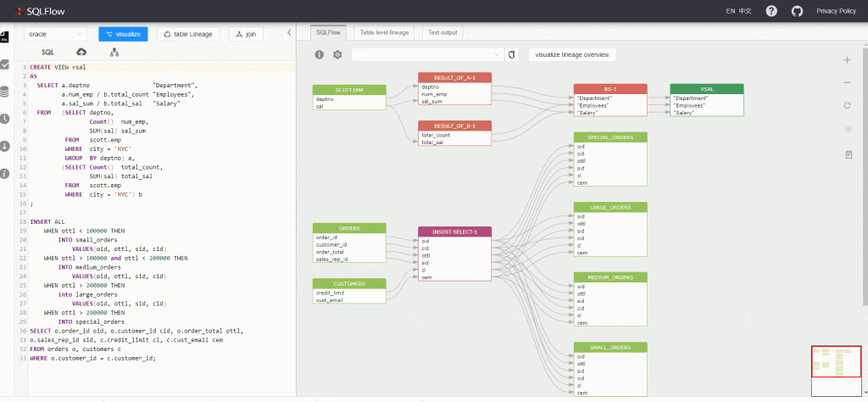Click visualize lineage overview button
The width and height of the screenshot is (868, 402).
[572, 54]
